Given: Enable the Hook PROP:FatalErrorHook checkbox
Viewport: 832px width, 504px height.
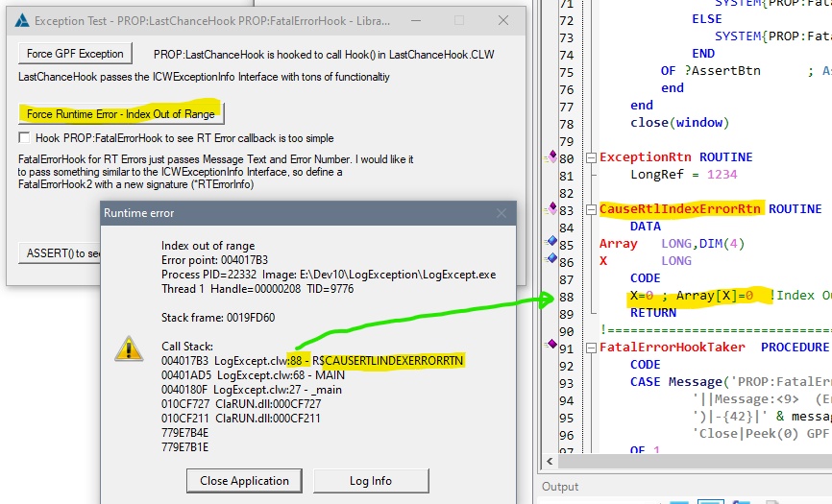Looking at the screenshot, I should click(x=25, y=138).
